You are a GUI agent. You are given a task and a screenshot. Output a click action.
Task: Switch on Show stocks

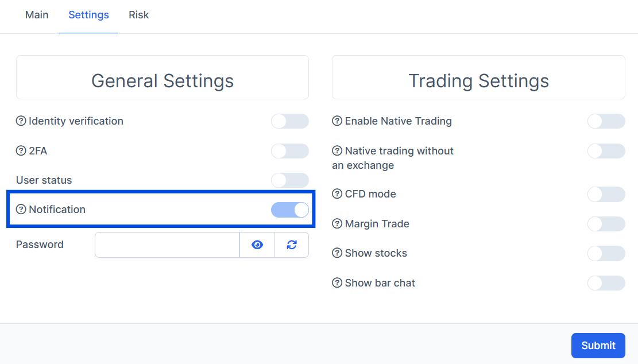(x=606, y=253)
